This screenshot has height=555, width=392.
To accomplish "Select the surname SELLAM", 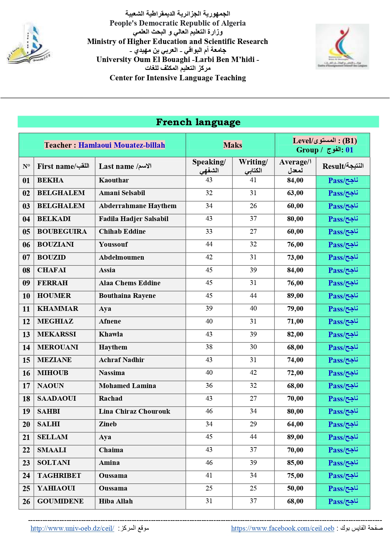I will point(52,437).
